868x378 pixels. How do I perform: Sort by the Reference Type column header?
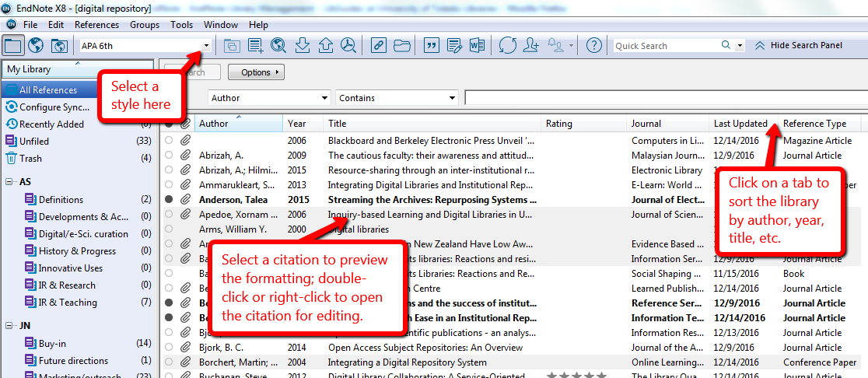pyautogui.click(x=821, y=124)
